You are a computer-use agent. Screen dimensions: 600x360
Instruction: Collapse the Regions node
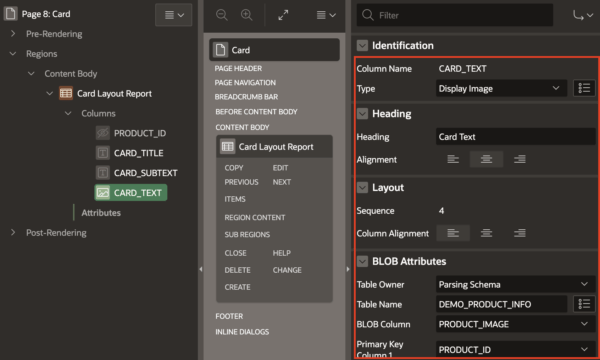tap(13, 54)
